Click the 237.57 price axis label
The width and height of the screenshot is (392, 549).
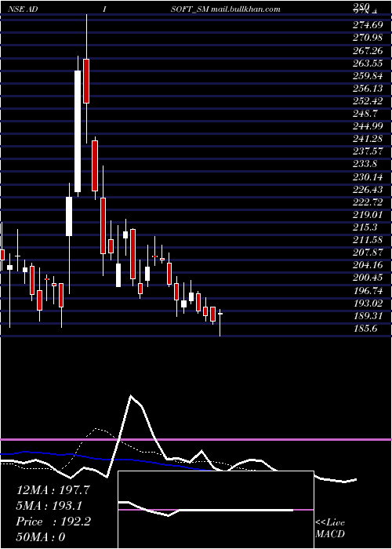click(x=367, y=151)
